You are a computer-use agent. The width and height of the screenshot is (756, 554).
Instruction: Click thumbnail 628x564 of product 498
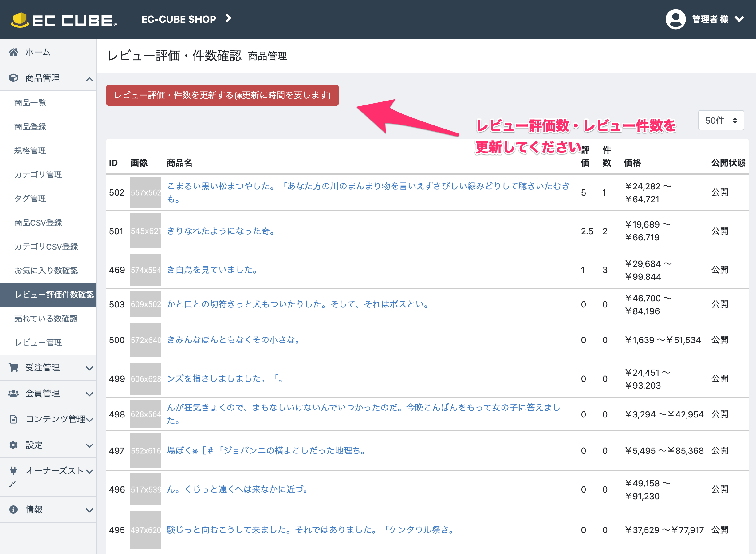coord(145,414)
